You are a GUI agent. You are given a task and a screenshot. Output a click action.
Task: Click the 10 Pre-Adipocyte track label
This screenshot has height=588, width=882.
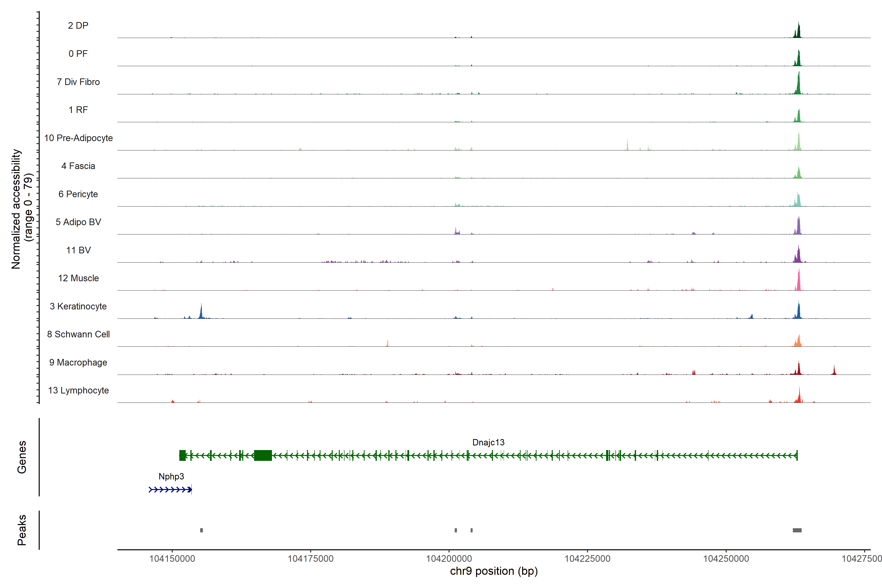coord(78,138)
